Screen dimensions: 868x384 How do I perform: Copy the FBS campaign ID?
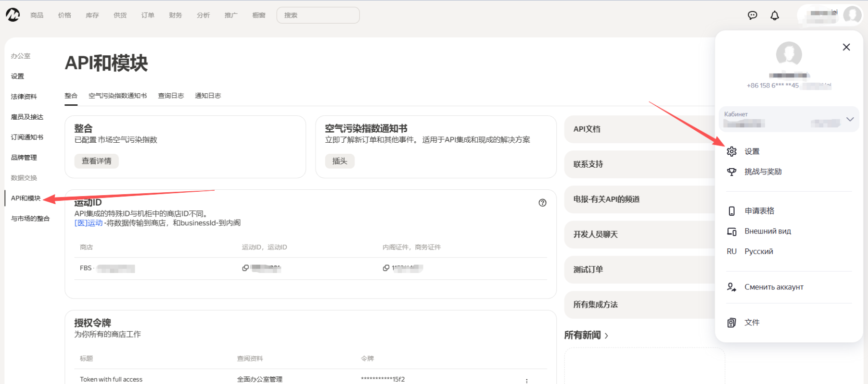pyautogui.click(x=245, y=268)
